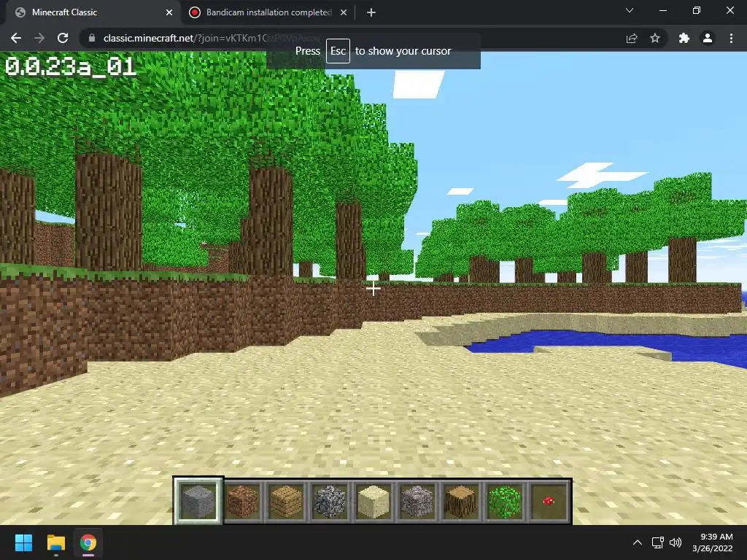Select the sand block in hotbar

pos(373,501)
